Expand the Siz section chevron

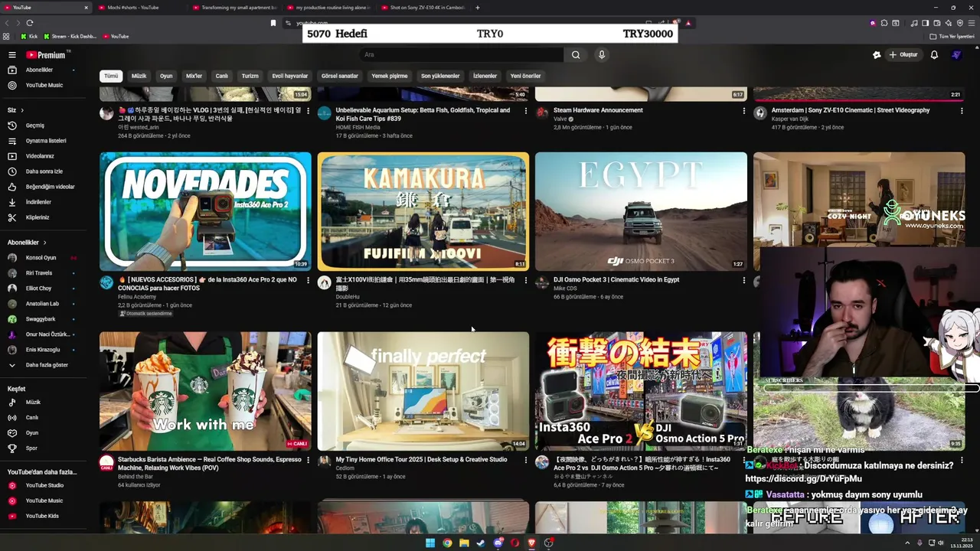tap(21, 110)
